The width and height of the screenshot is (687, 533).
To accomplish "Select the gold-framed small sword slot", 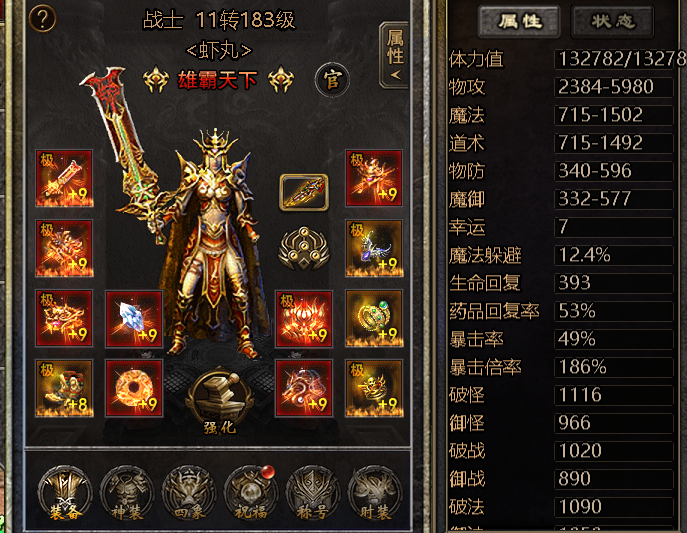I will click(x=304, y=192).
